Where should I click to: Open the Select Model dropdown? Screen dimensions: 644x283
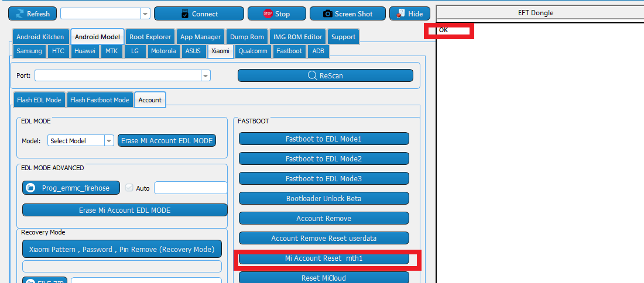(x=109, y=141)
